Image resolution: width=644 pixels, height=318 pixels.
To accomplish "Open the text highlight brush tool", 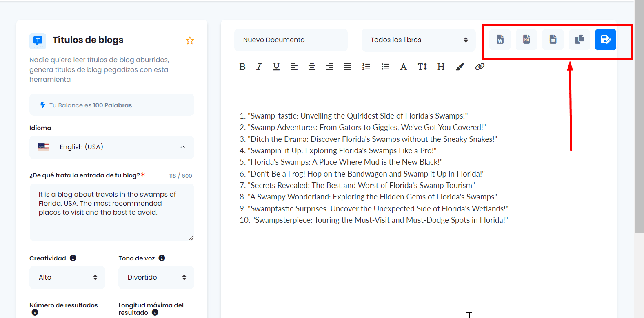I will pyautogui.click(x=460, y=67).
